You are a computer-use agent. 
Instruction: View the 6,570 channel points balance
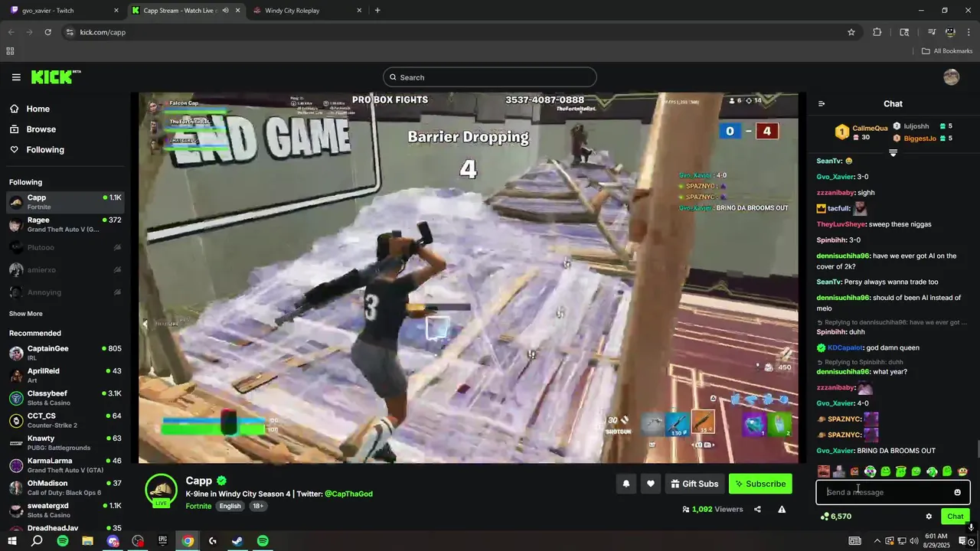tap(836, 517)
